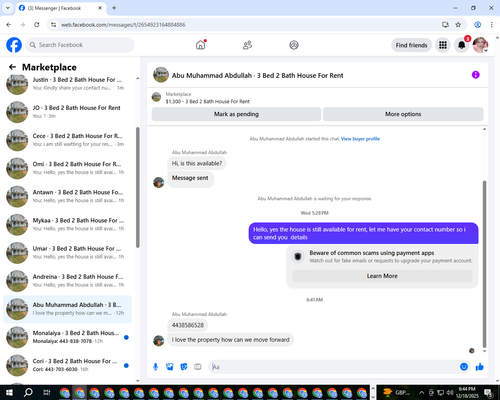Open the apps menu grid icon
This screenshot has width=500, height=400.
[443, 45]
